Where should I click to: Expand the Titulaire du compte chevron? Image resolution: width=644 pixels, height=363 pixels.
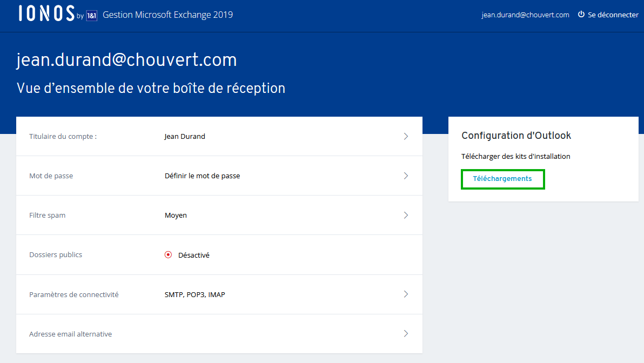pyautogui.click(x=406, y=136)
